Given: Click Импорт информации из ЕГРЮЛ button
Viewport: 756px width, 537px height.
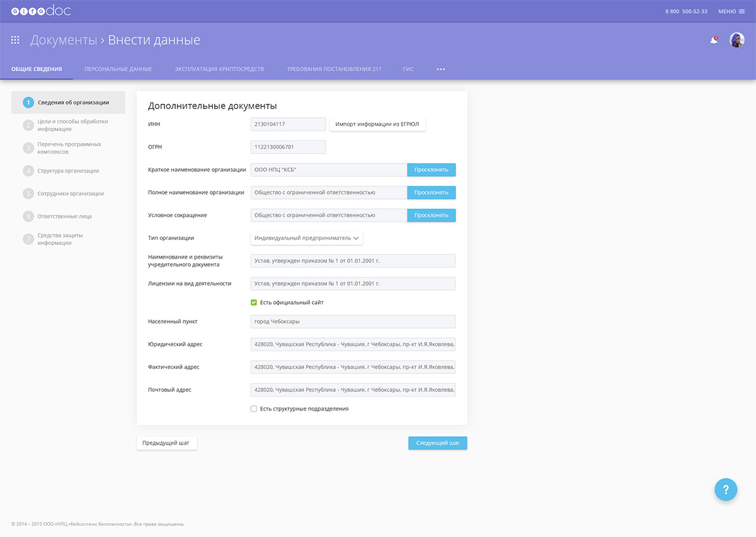Looking at the screenshot, I should [377, 124].
